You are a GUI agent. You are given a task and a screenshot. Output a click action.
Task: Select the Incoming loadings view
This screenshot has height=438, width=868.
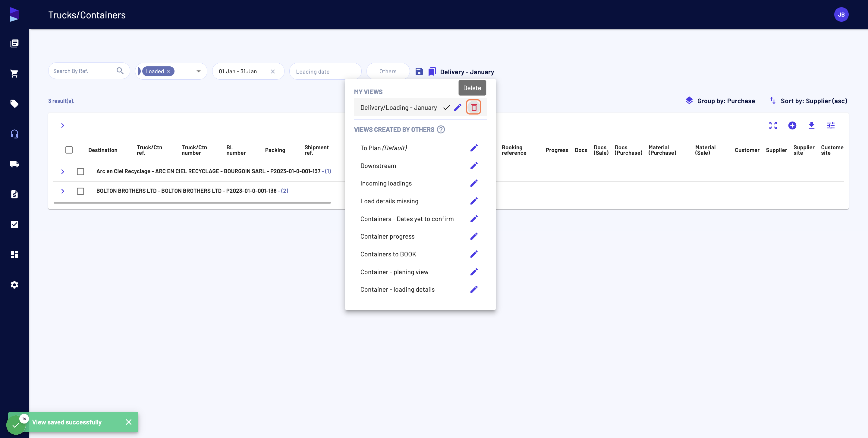(386, 183)
